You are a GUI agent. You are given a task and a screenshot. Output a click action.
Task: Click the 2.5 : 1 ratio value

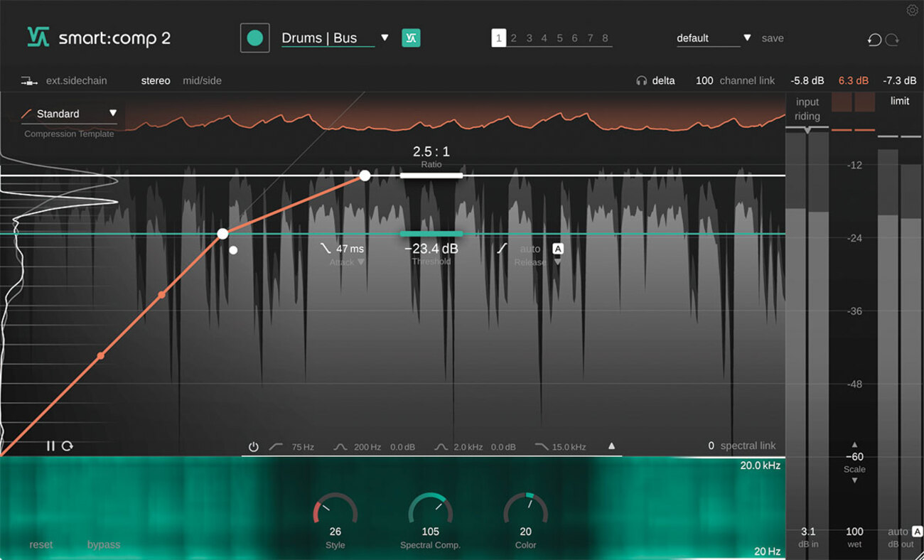point(431,151)
